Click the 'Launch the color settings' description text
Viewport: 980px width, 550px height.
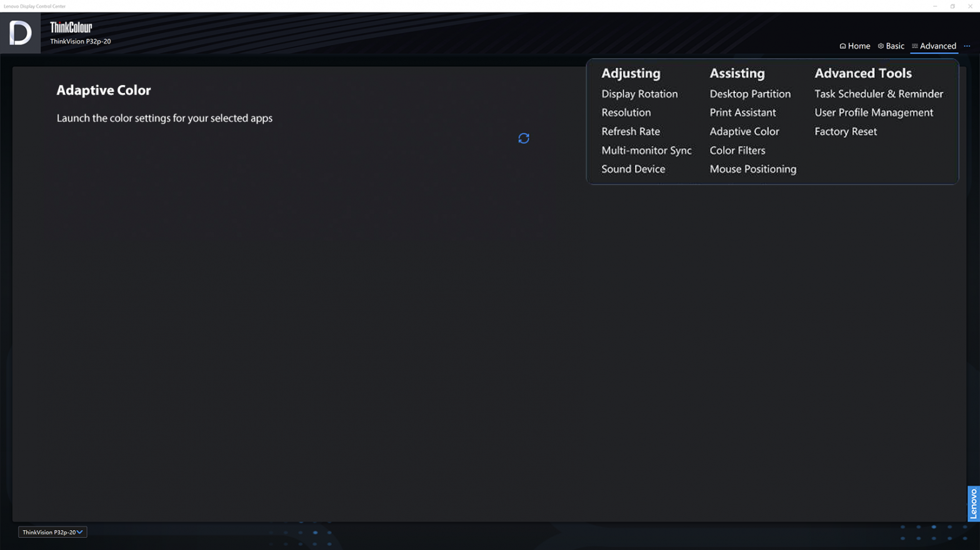tap(164, 118)
